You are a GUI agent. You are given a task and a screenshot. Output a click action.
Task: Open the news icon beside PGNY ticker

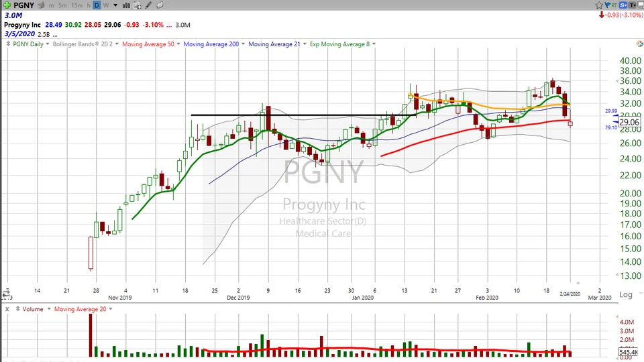click(x=41, y=5)
